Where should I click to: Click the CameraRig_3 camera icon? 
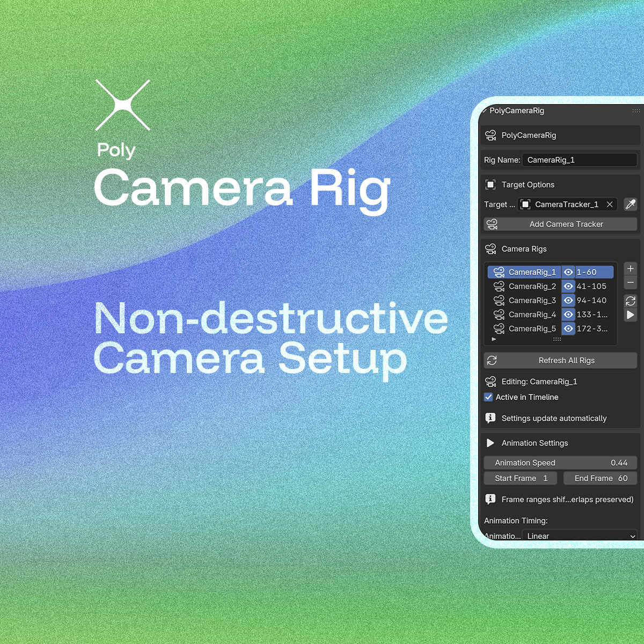499,301
